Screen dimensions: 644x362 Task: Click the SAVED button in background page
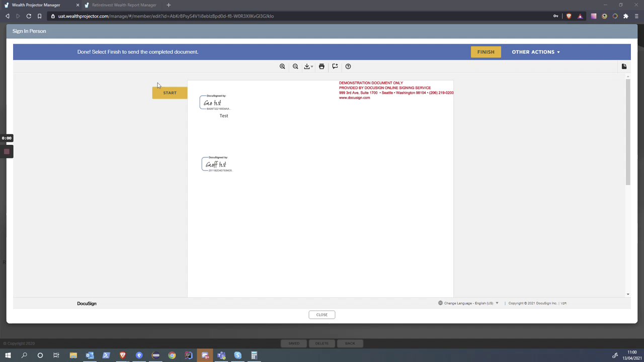(294, 343)
